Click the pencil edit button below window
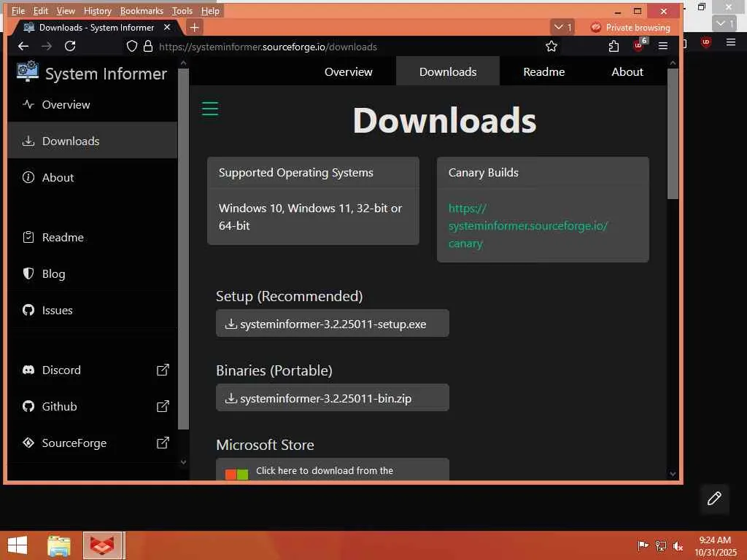The image size is (747, 560). click(x=714, y=499)
